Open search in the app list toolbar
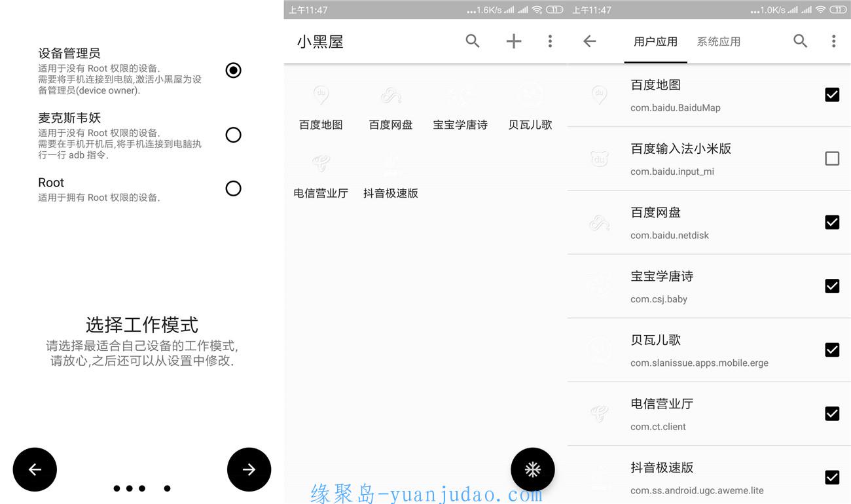 [800, 41]
